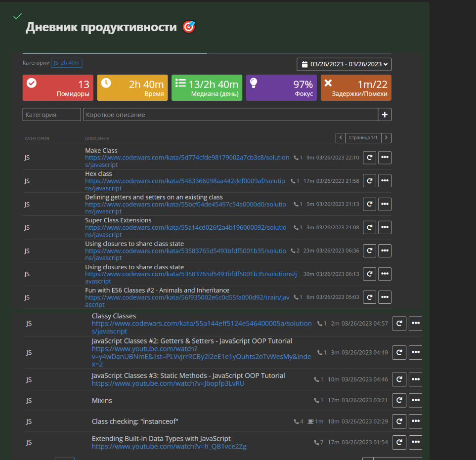The width and height of the screenshot is (476, 460).
Task: Restart Extending Built-In Data Types task
Action: pyautogui.click(x=399, y=442)
